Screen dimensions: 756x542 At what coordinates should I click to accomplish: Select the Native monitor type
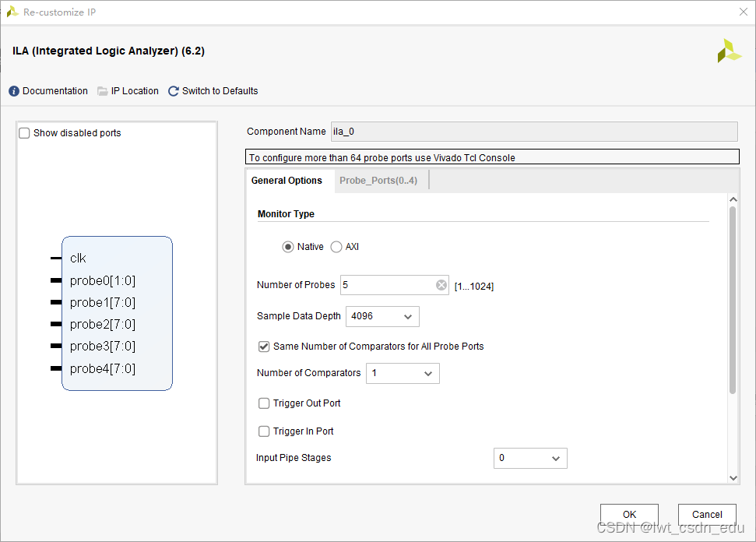tap(288, 247)
